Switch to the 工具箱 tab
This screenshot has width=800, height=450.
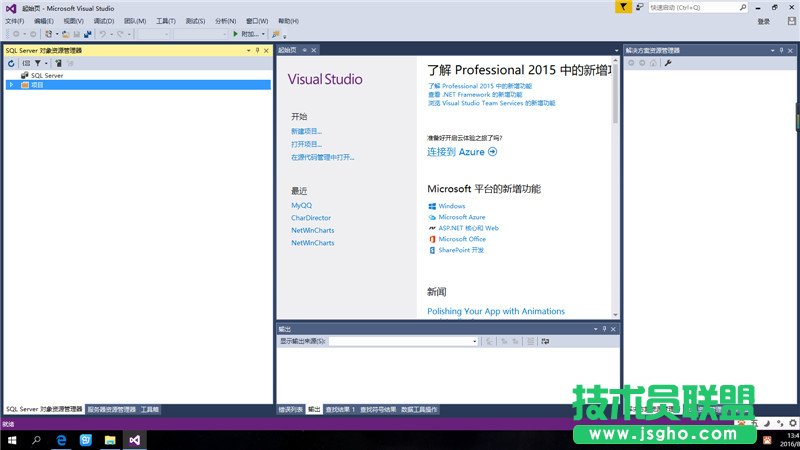click(149, 409)
